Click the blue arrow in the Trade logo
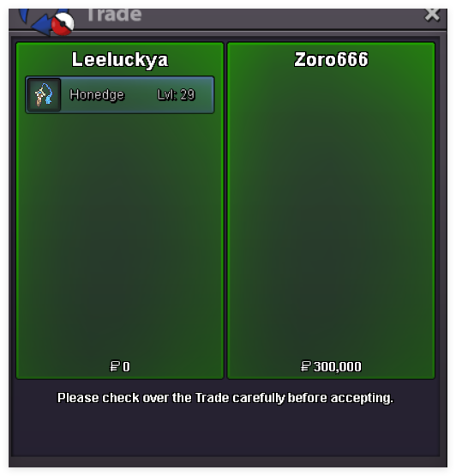Screen dimensions: 456x476 point(43,26)
